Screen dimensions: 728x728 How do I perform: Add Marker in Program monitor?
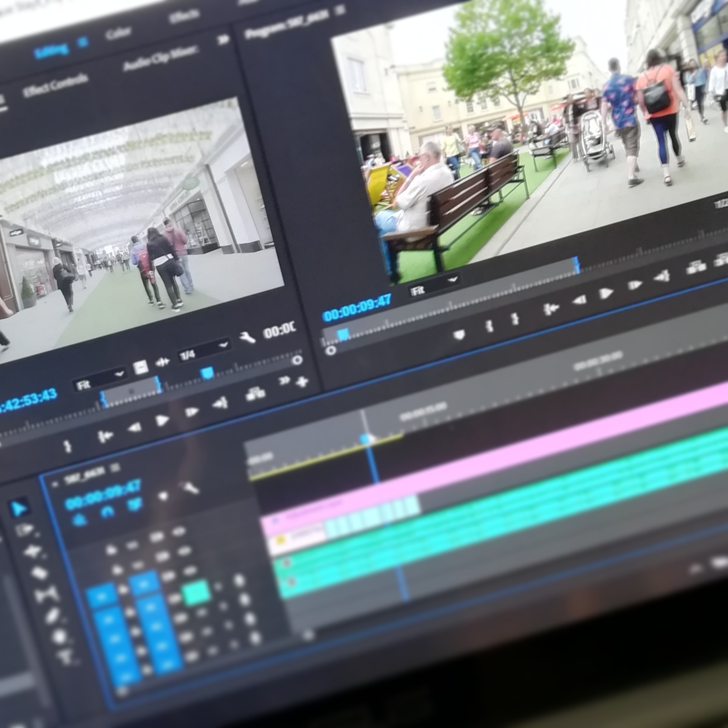coord(459,335)
